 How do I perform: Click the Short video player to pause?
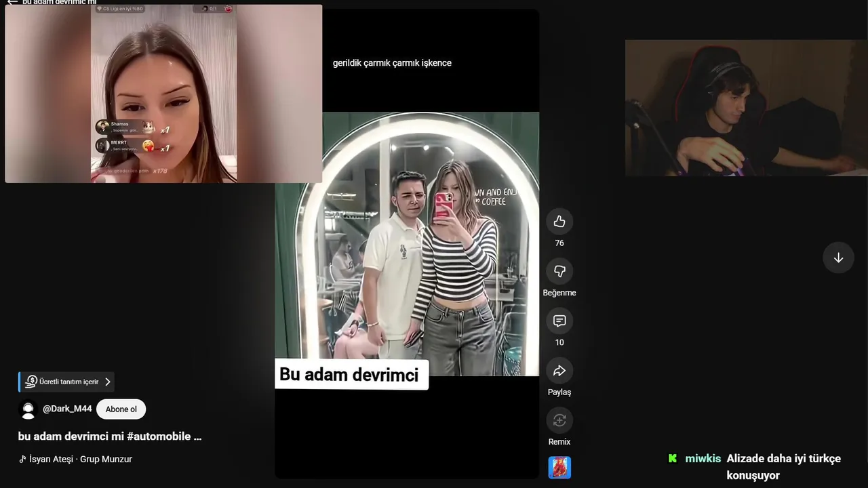pyautogui.click(x=407, y=244)
